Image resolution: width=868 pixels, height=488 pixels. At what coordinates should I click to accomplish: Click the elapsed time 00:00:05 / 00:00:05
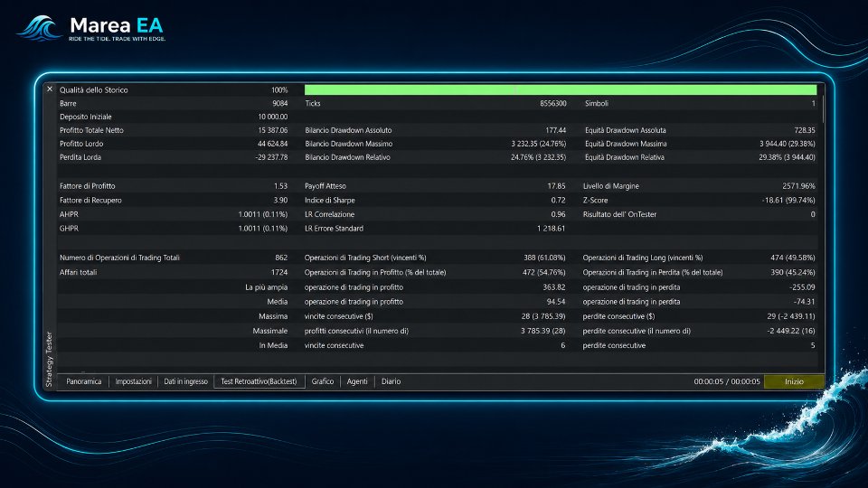point(727,381)
